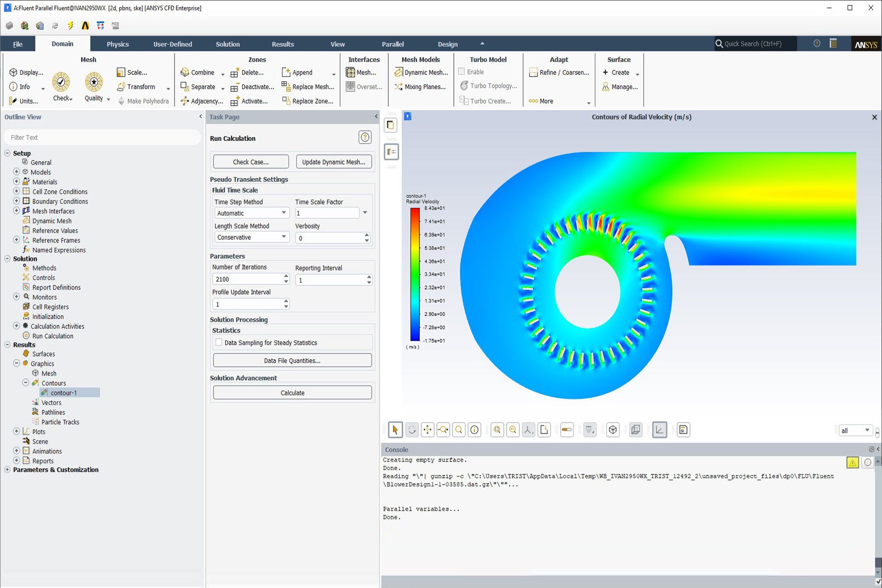Click the help question icon in top bar
The height and width of the screenshot is (588, 882).
pos(817,44)
